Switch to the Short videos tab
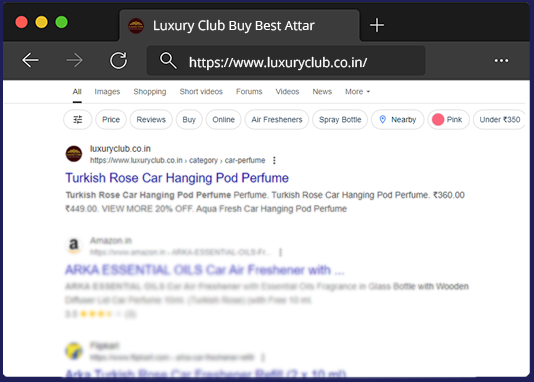The image size is (534, 382). click(201, 92)
